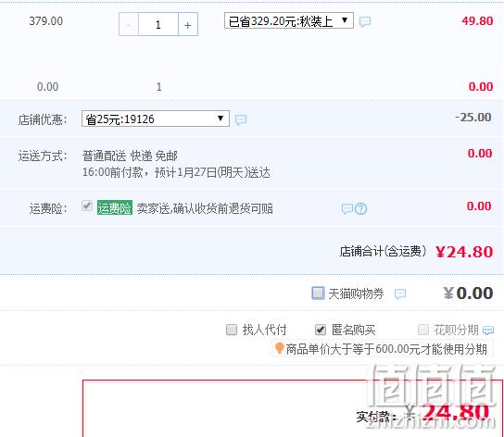Uncheck the 匿名购买 checkbox
Screen dimensions: 504x437
pos(321,330)
